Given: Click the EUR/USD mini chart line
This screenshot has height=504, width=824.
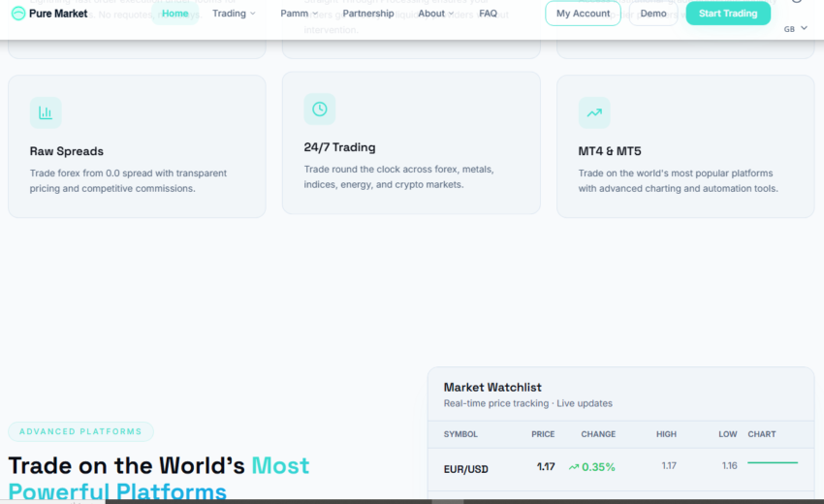Looking at the screenshot, I should [773, 462].
